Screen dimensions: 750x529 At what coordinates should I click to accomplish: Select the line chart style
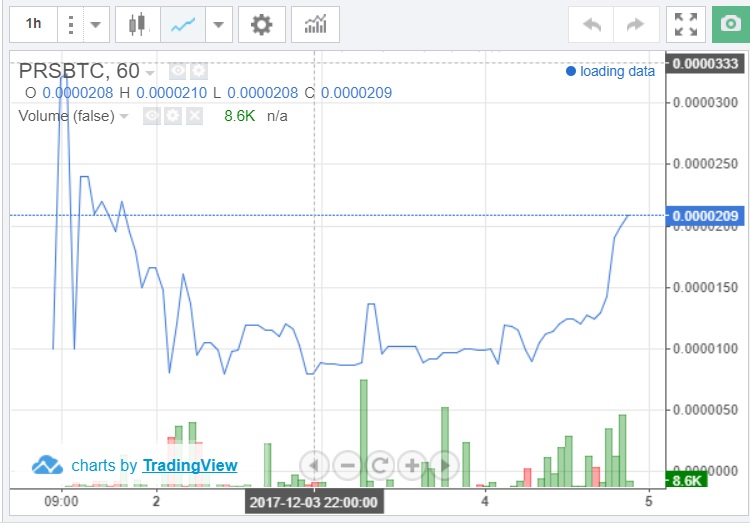(183, 24)
